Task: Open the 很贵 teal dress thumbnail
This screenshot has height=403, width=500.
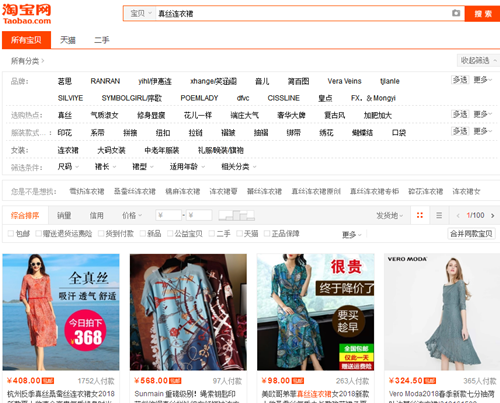Action: click(316, 312)
